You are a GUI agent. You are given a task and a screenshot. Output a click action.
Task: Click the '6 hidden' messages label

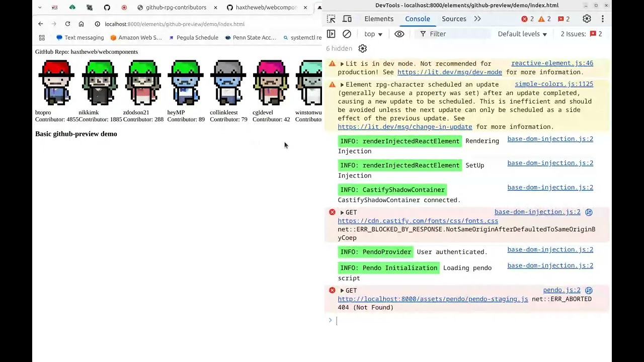[x=339, y=48]
